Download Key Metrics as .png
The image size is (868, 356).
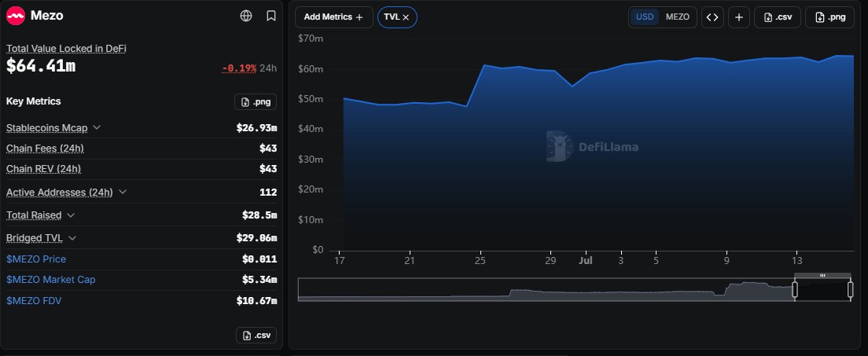coord(256,102)
